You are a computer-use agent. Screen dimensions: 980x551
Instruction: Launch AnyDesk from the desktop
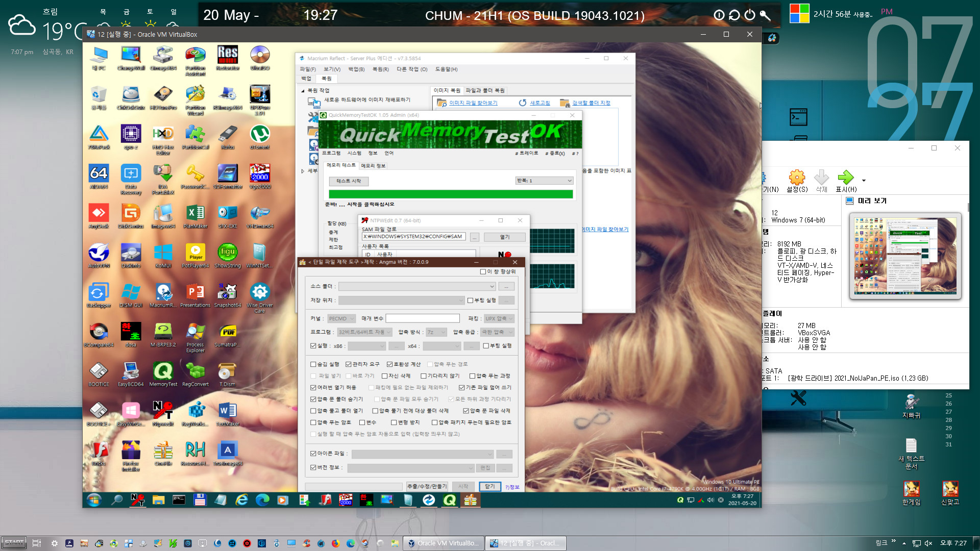point(99,216)
